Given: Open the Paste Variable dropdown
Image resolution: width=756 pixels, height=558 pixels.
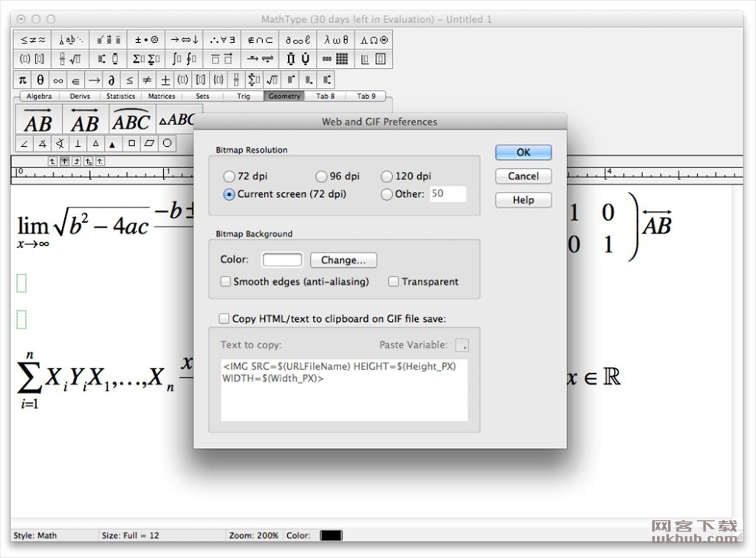Looking at the screenshot, I should tap(462, 345).
